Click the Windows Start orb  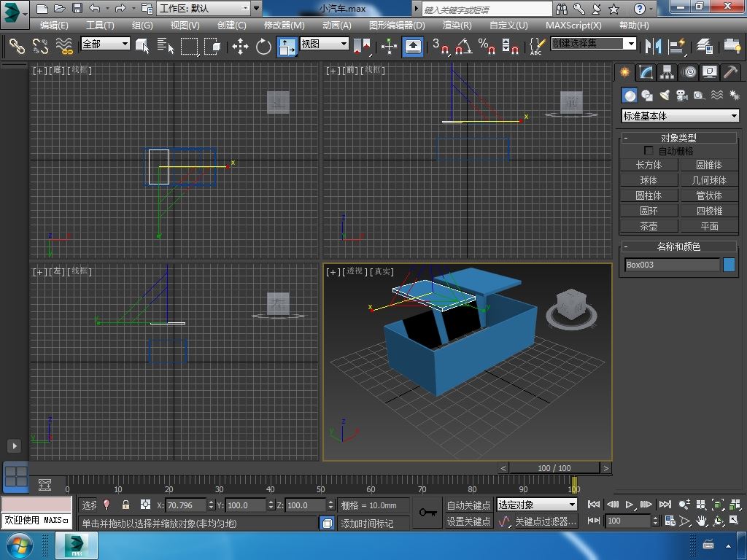18,545
